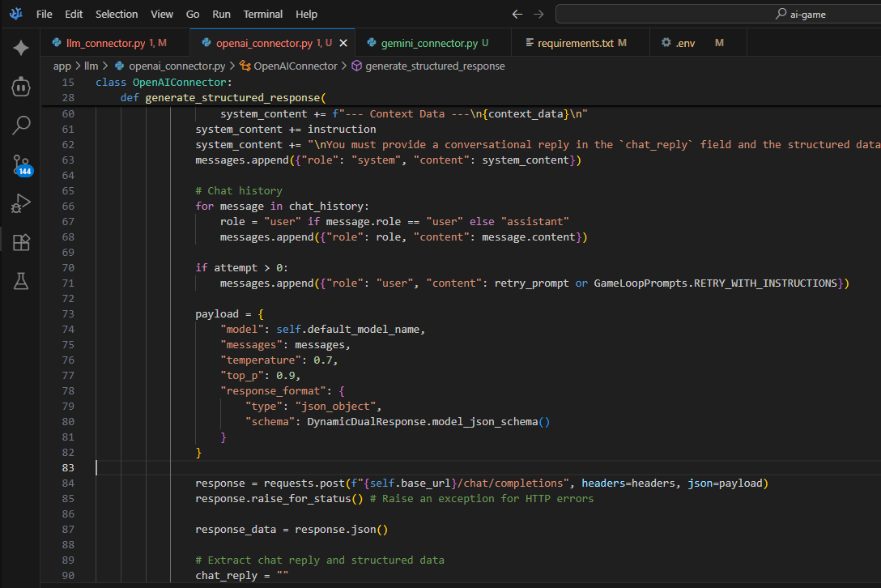Jump to sticky line class OpenAIConnector
This screenshot has width=881, height=588.
[164, 83]
